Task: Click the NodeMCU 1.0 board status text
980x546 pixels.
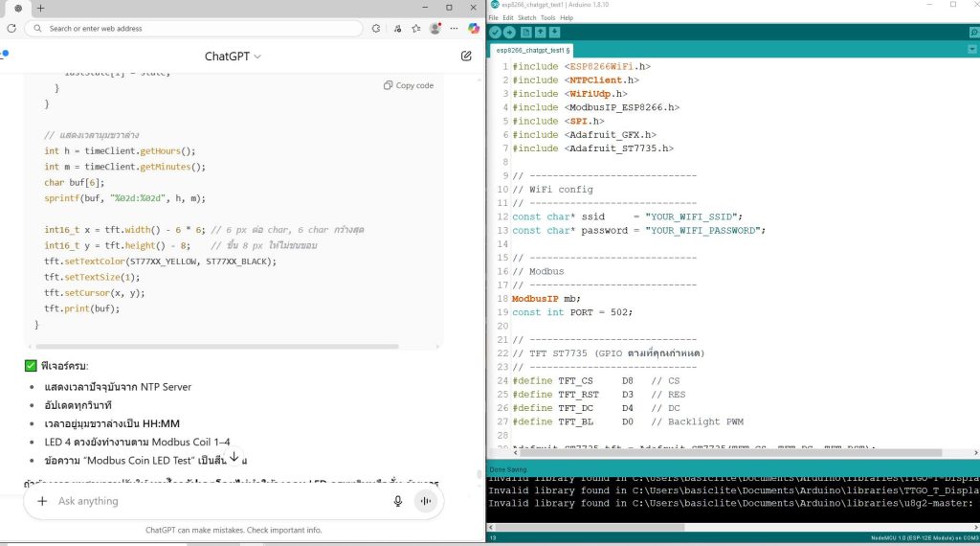Action: 924,538
